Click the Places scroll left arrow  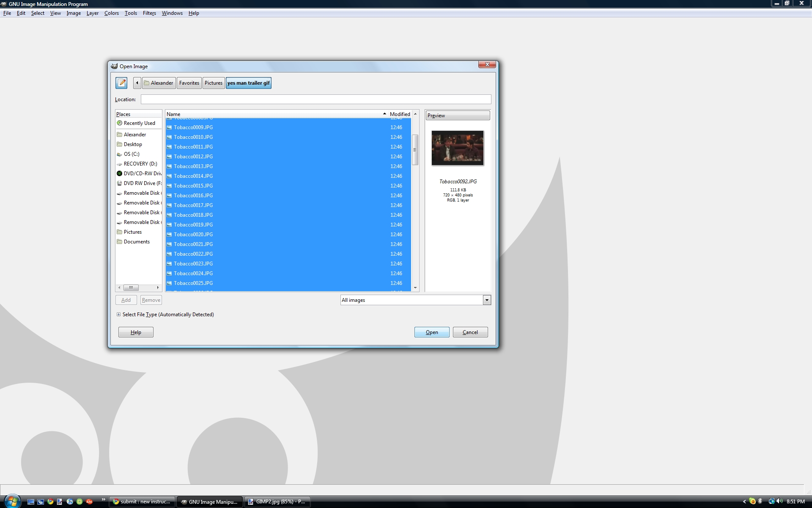pyautogui.click(x=119, y=287)
